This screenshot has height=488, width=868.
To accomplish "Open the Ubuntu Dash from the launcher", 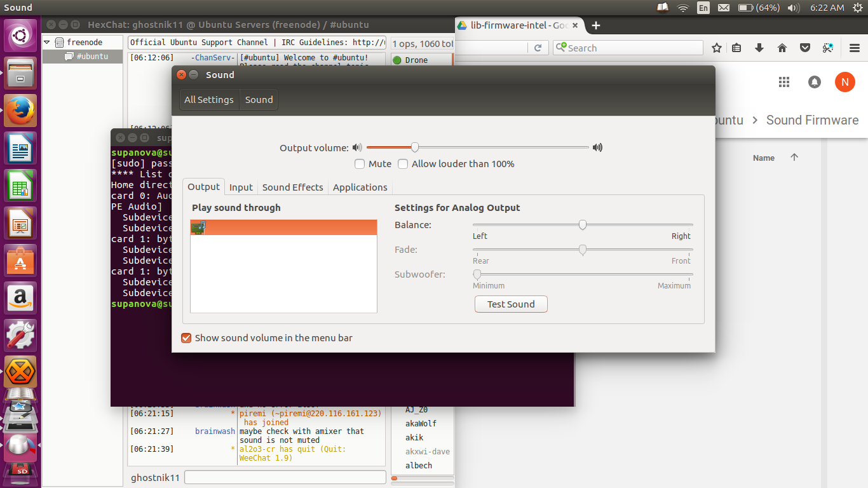I will (x=21, y=36).
